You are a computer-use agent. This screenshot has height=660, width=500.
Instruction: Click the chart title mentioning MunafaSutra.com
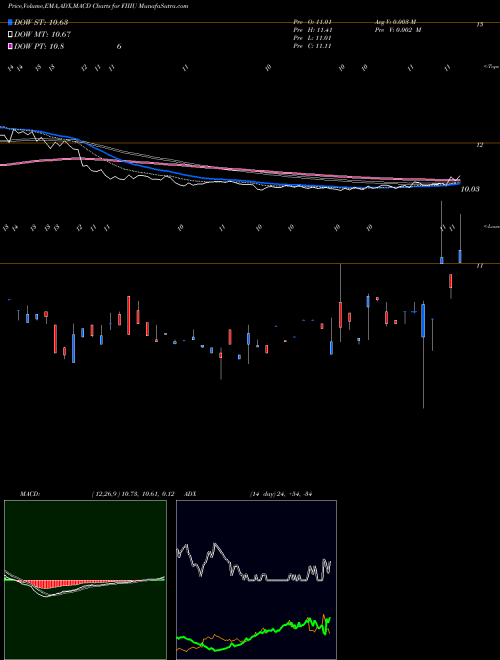[98, 6]
